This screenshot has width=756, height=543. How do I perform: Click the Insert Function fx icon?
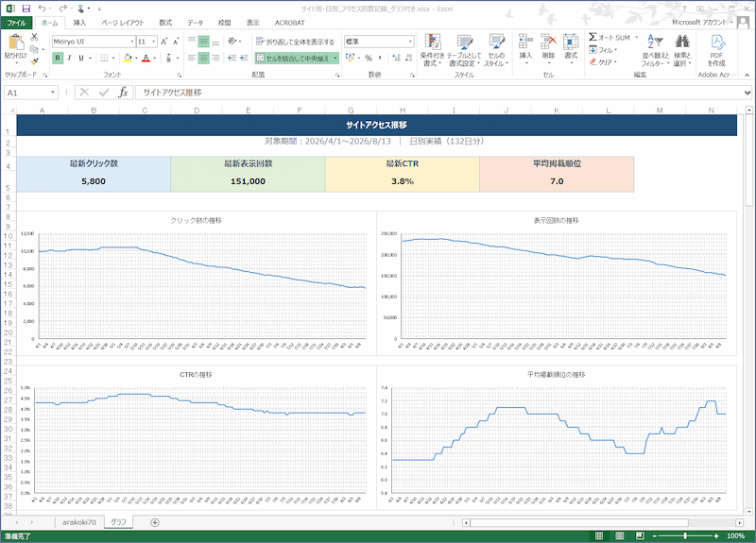click(124, 92)
